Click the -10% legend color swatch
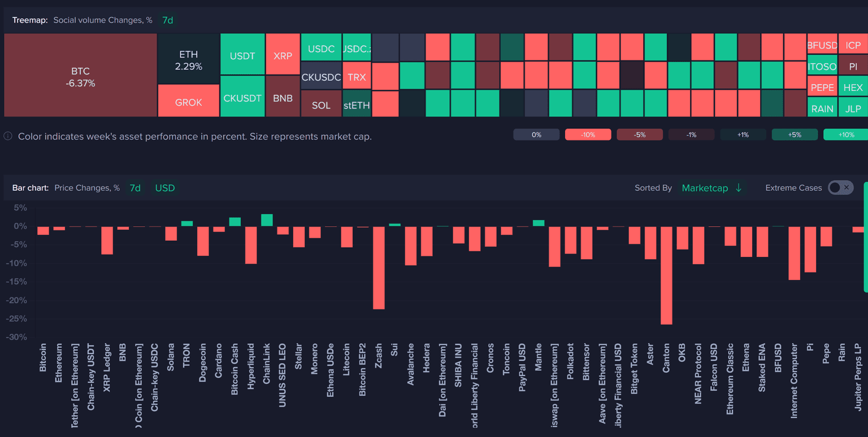This screenshot has height=437, width=868. (x=588, y=135)
